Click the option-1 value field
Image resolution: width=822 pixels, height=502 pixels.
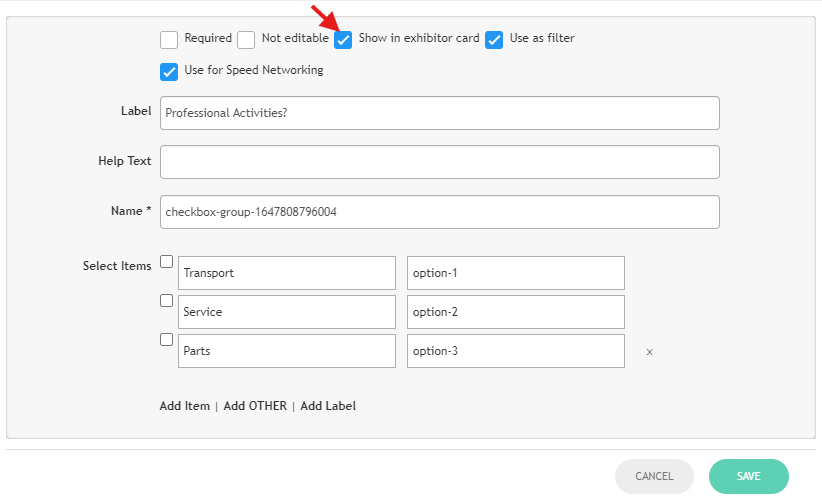515,273
